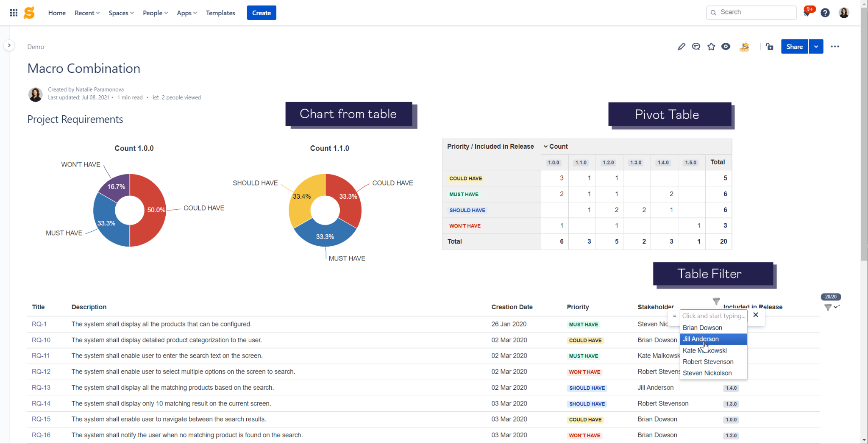The image size is (868, 444).
Task: Open the more actions ellipsis menu
Action: tap(835, 47)
